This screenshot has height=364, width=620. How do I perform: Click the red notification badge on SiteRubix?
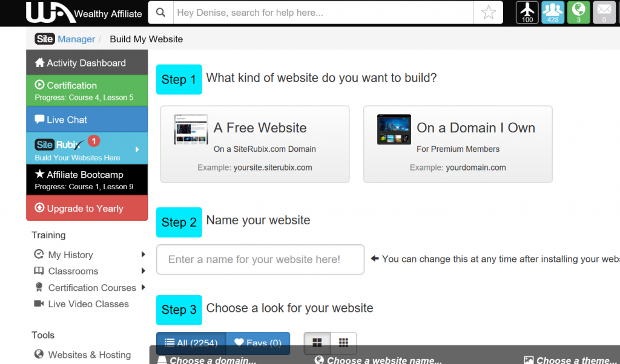tap(94, 140)
